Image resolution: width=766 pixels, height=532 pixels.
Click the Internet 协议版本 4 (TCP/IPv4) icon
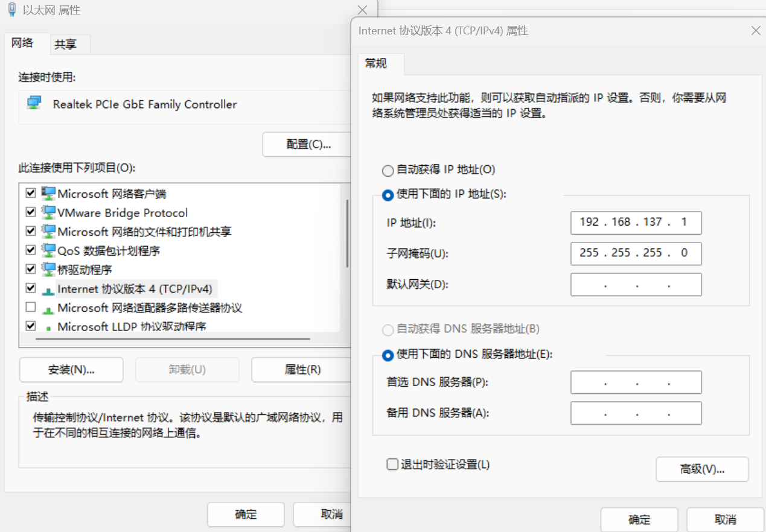coord(49,288)
